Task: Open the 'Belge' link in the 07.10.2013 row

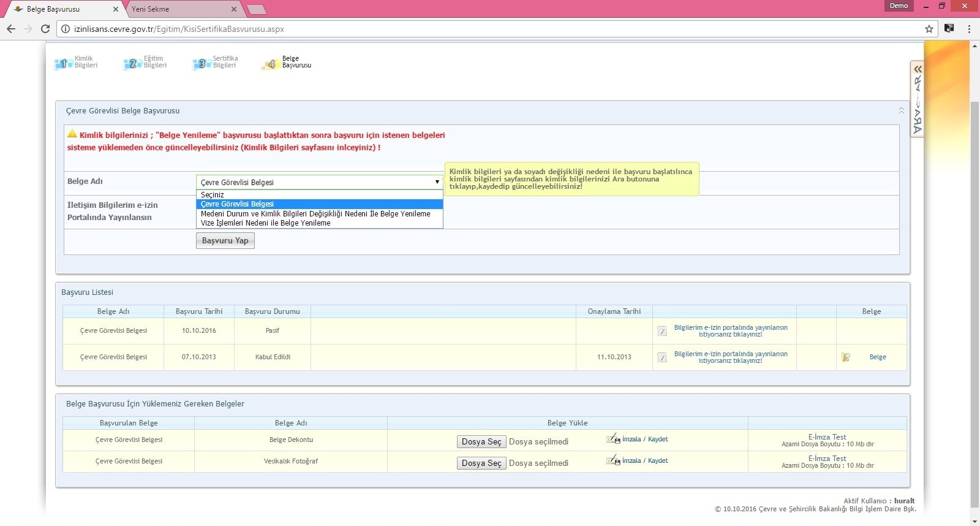Action: (878, 357)
